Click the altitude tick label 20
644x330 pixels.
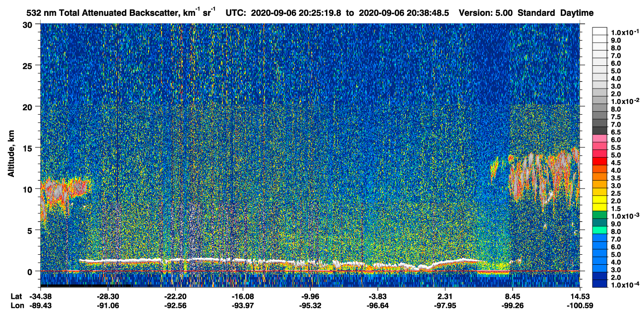click(x=28, y=106)
